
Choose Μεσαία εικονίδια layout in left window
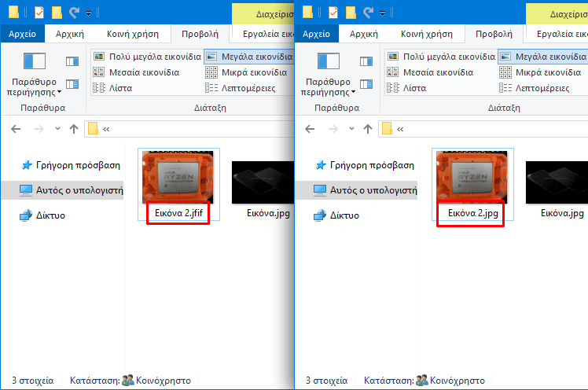tap(137, 72)
